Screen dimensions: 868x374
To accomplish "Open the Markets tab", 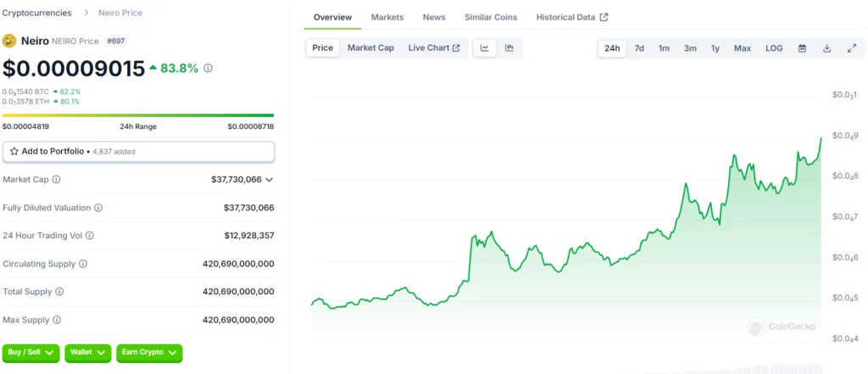I will click(x=387, y=17).
